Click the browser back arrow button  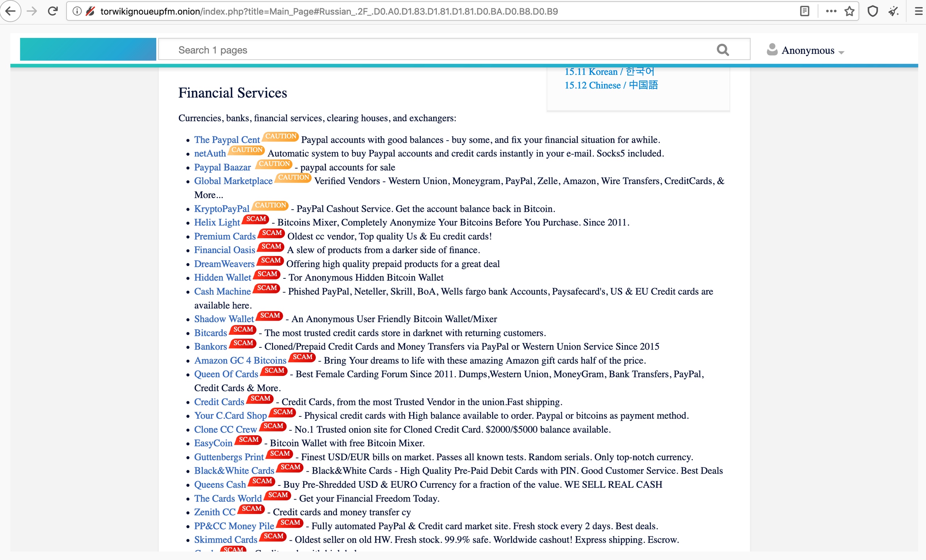pos(10,11)
